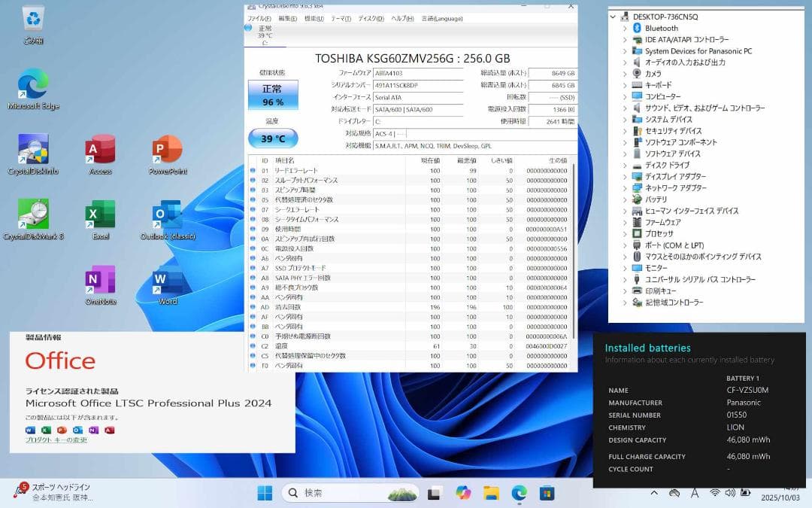Click the speaker icon in the system tray
The image size is (812, 508).
coord(730,493)
